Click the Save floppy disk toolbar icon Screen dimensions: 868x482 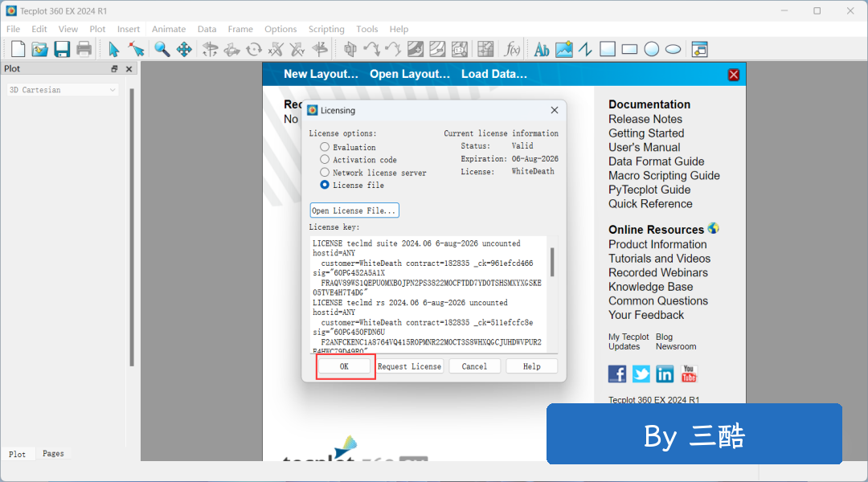(61, 49)
